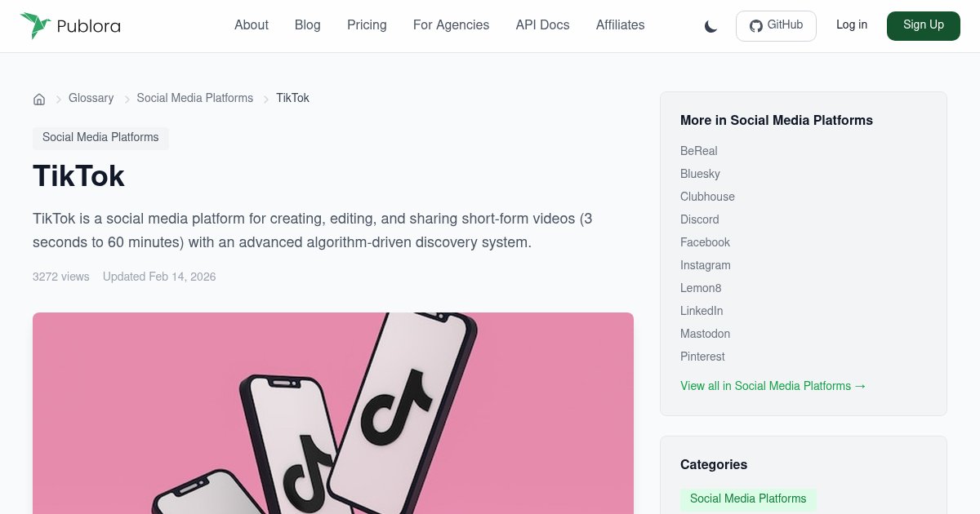Open the Bluesky glossary entry
Screen dimensions: 980x514
700,174
